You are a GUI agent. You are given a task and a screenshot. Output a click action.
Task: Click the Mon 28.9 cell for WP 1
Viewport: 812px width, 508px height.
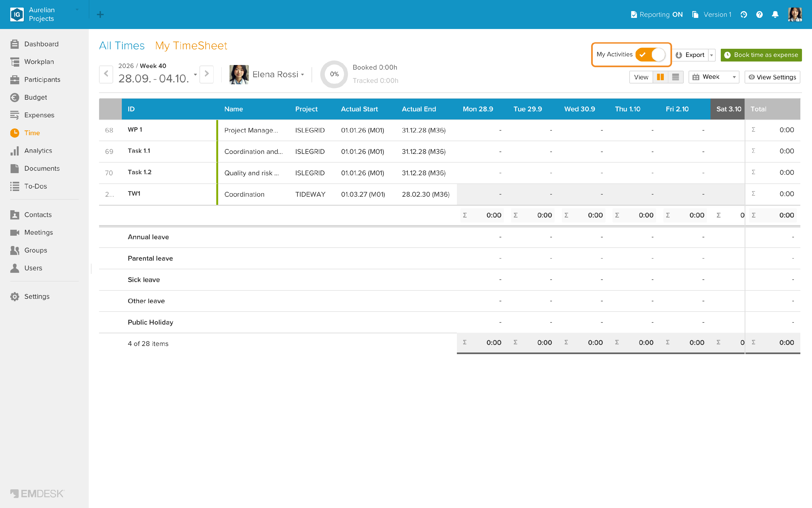[x=482, y=130]
